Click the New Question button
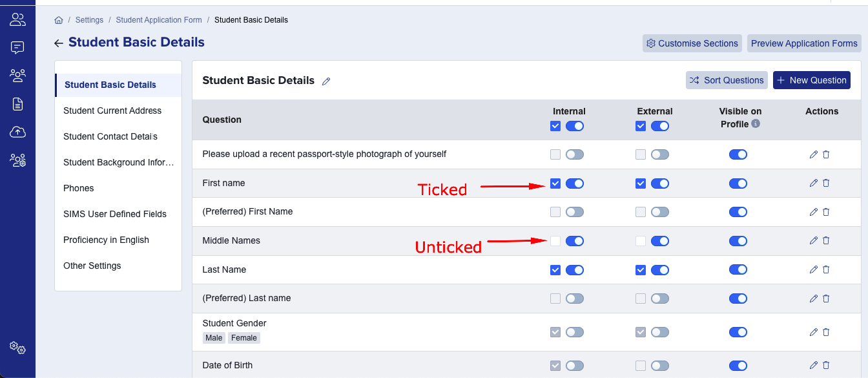The image size is (868, 378). tap(812, 80)
